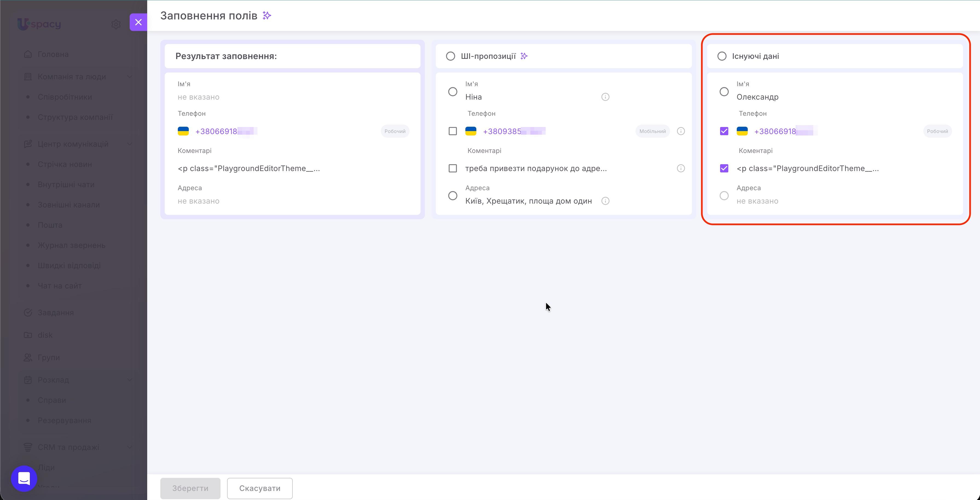Select existing address не вказано radio

724,196
